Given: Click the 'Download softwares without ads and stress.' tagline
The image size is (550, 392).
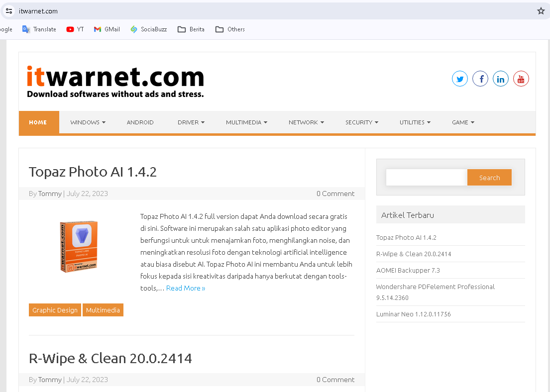Looking at the screenshot, I should (115, 94).
